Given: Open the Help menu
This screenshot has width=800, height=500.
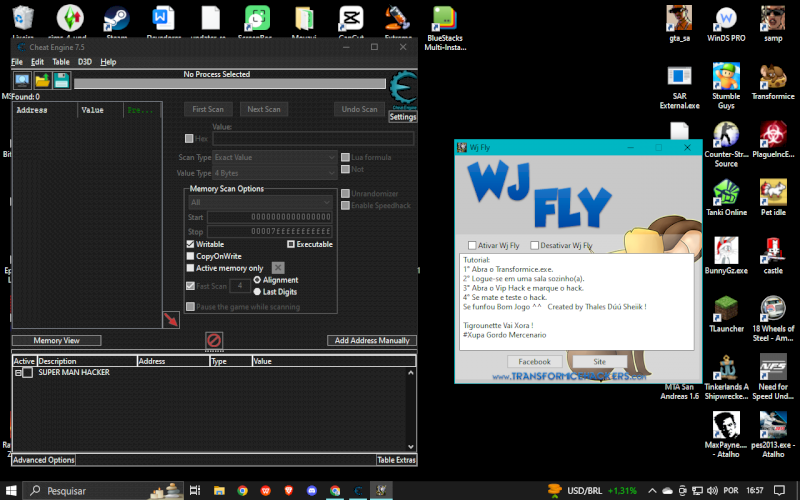Looking at the screenshot, I should 108,62.
